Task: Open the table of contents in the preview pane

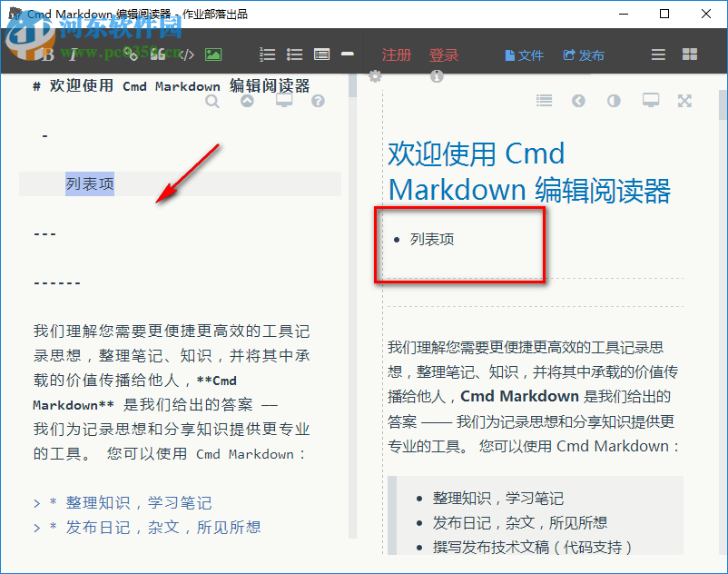Action: click(544, 100)
